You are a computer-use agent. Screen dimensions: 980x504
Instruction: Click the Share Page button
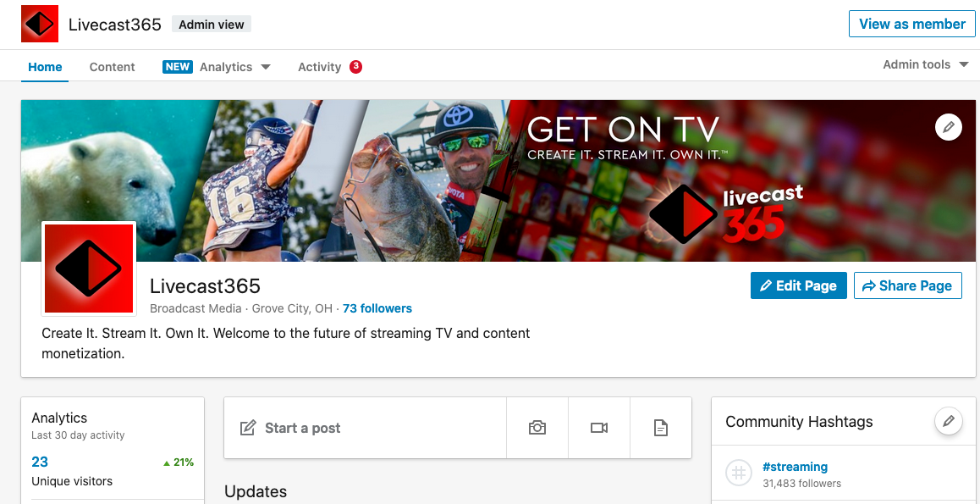tap(907, 285)
